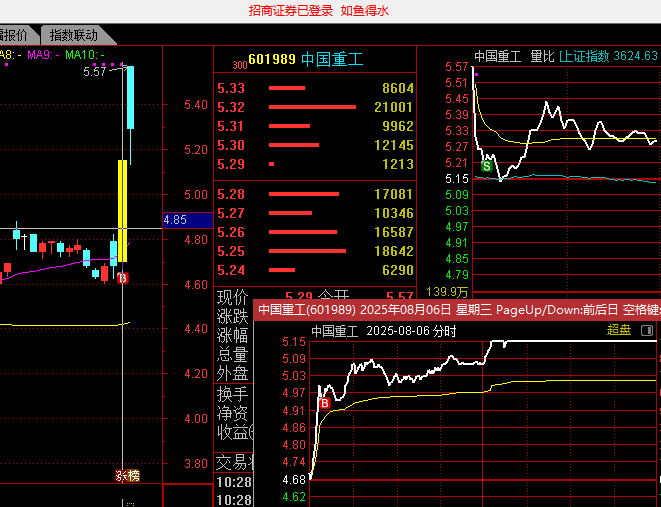Click the 外盘 label in quote panel

[x=232, y=373]
